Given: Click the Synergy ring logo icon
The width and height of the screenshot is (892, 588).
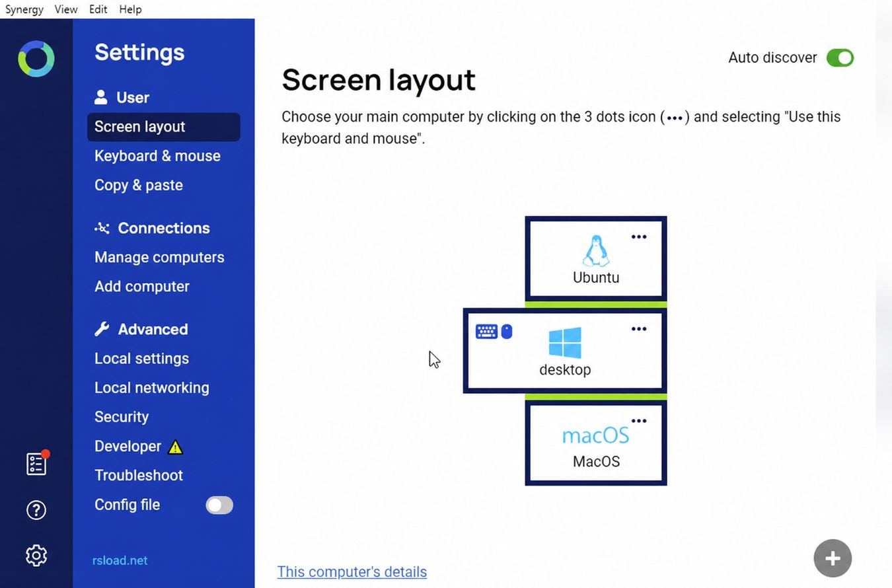Looking at the screenshot, I should [36, 59].
